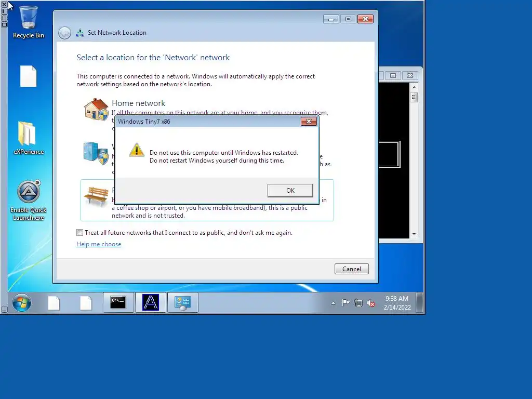The image size is (532, 399).
Task: Select the Home network house icon
Action: (x=96, y=109)
